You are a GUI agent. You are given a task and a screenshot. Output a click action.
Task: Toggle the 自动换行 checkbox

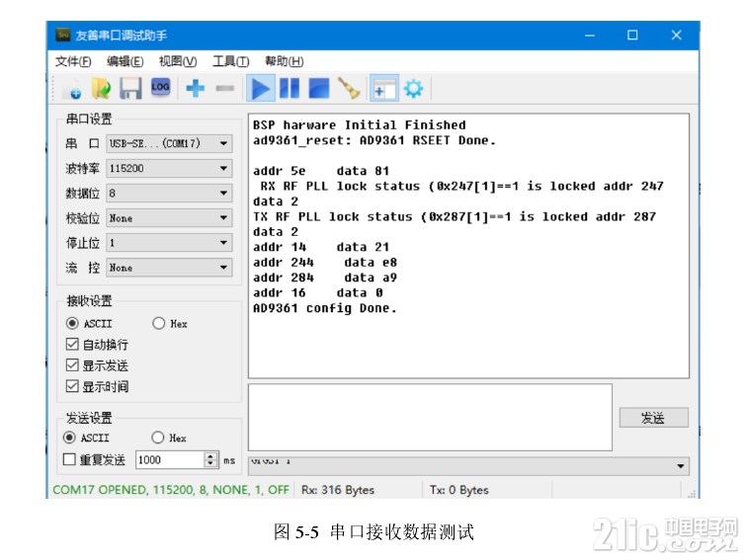tap(72, 345)
